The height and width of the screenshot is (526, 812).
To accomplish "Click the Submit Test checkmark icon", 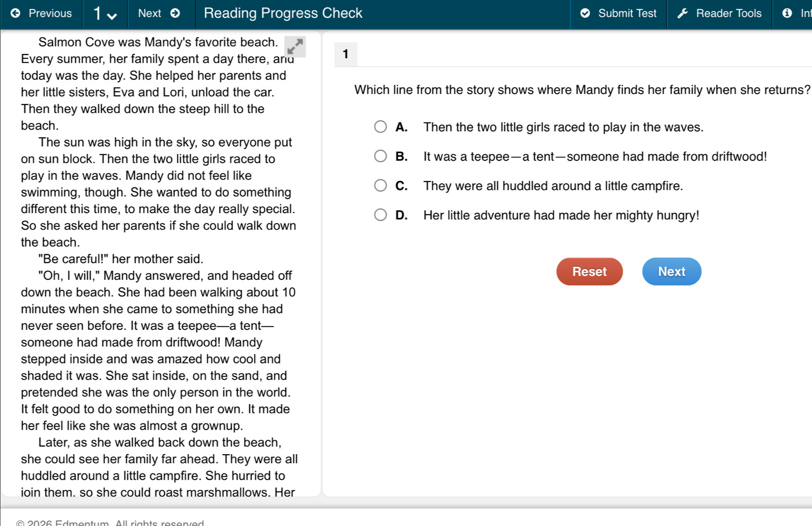I will point(585,13).
